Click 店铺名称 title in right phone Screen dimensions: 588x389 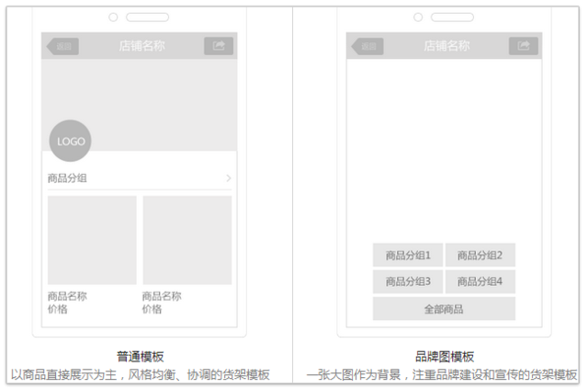click(447, 46)
